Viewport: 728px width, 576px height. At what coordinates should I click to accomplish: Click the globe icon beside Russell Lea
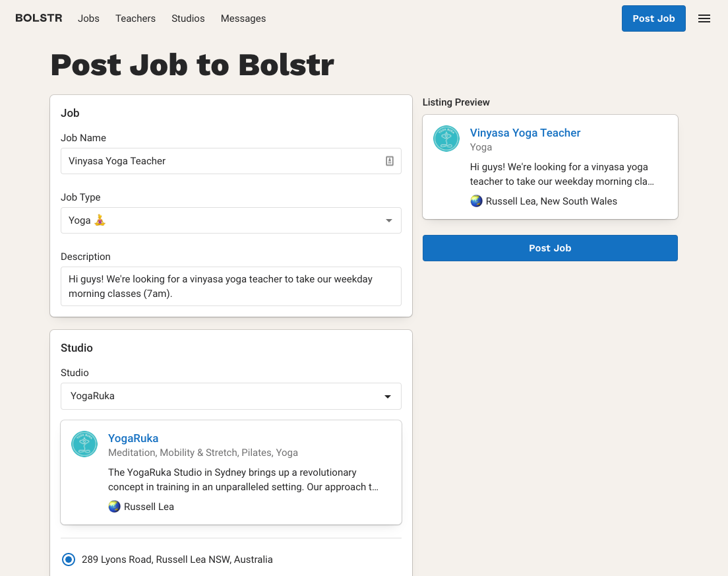115,507
